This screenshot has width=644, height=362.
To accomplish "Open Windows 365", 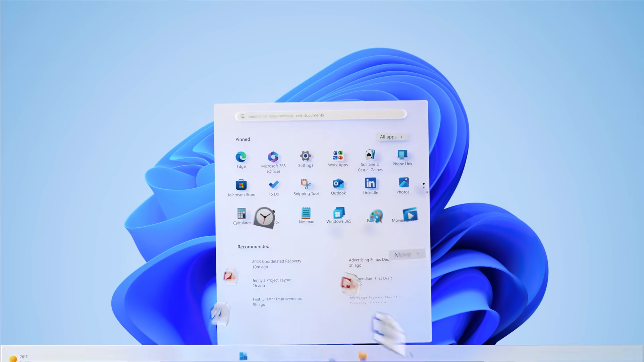I will point(338,213).
